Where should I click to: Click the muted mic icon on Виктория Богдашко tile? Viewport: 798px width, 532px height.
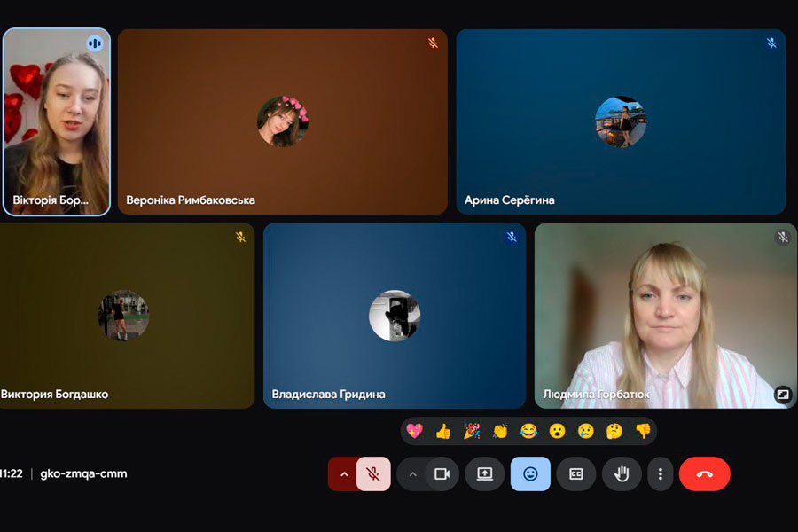(240, 237)
